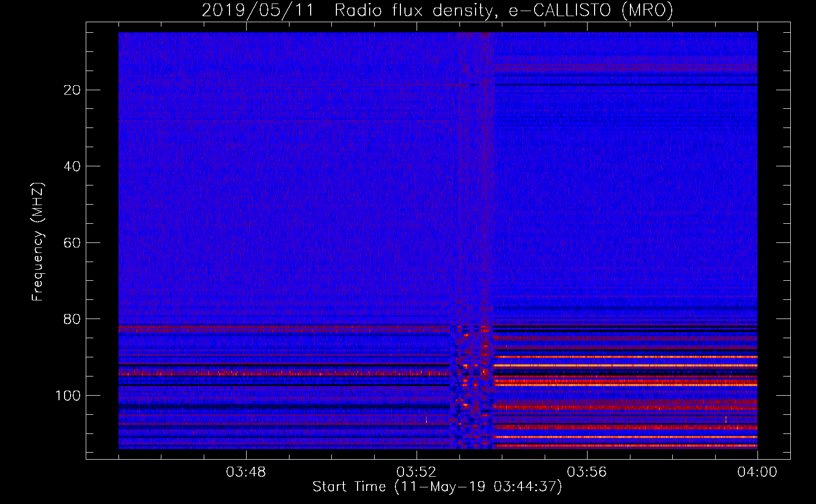Select the 'Frequency (MHZ)' y-axis label
Image resolution: width=816 pixels, height=504 pixels.
38,242
